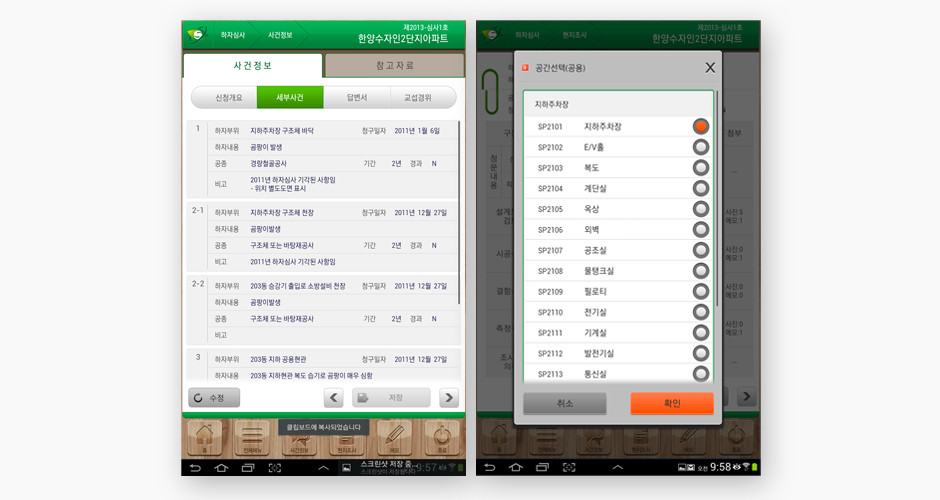940x500 pixels.
Task: Tap 하자심사 breadcrumb on 사건정보 screen header
Action: coord(233,35)
